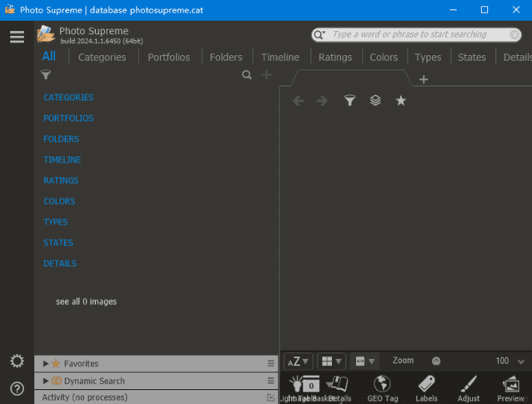Viewport: 532px width, 404px height.
Task: Click the Zoom slider knob
Action: click(436, 361)
